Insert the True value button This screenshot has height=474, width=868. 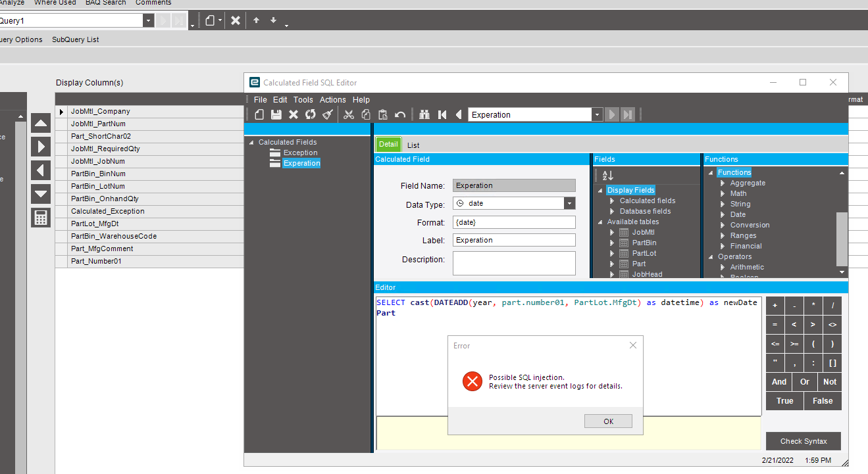785,401
